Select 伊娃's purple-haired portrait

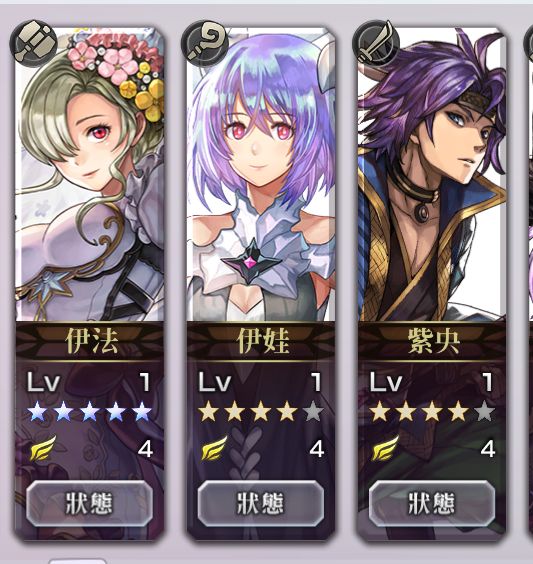coord(261,174)
